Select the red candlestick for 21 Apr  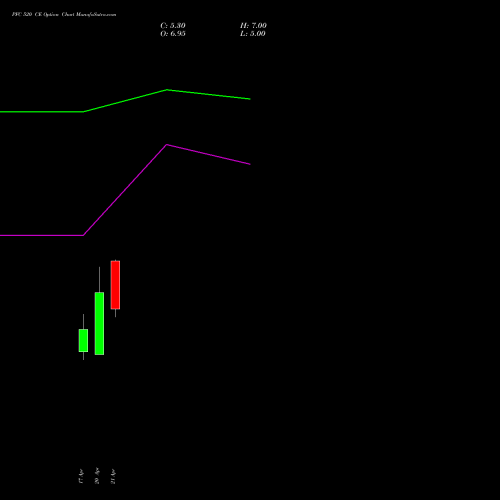click(x=115, y=285)
